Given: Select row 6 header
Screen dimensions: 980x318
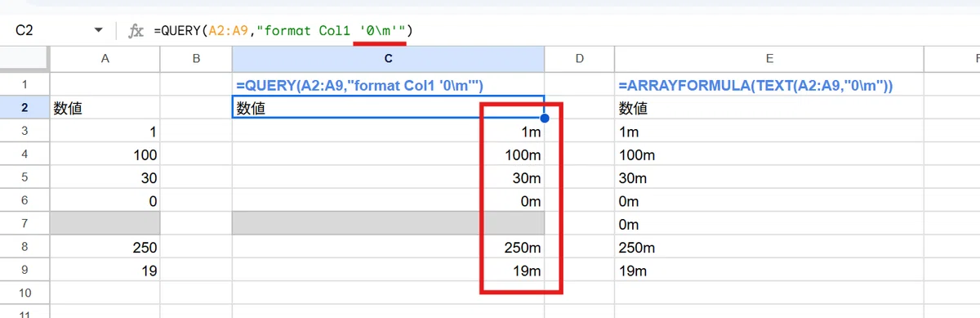Looking at the screenshot, I should pos(24,200).
